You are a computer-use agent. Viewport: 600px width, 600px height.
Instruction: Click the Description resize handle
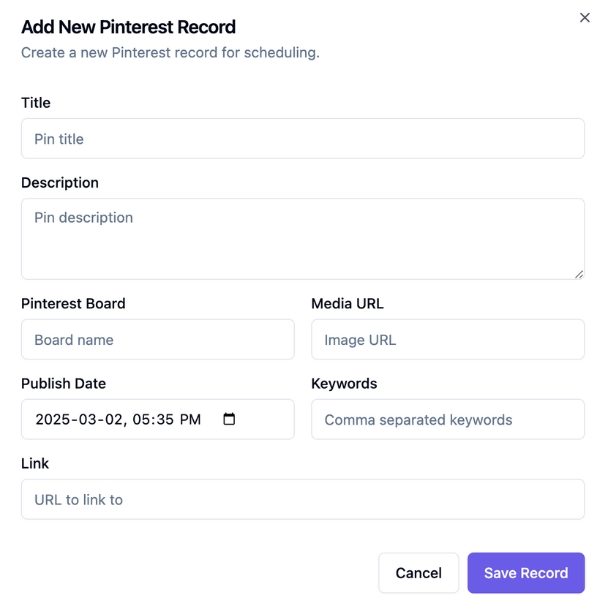coord(579,273)
